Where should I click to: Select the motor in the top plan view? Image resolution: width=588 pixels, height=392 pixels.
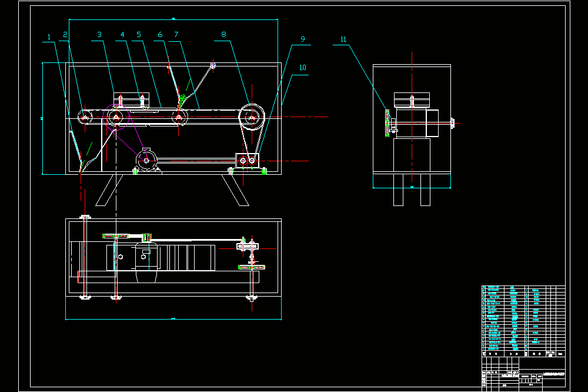(146, 262)
